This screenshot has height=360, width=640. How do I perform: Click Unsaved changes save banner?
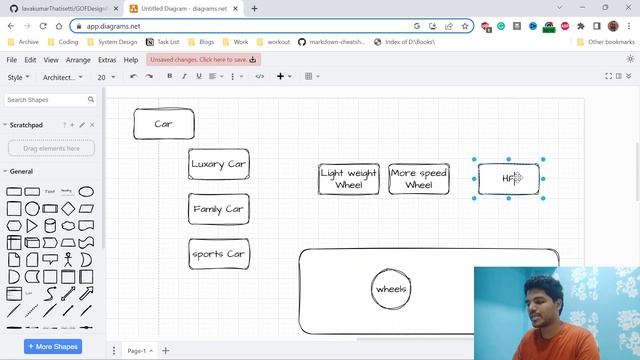pos(203,60)
